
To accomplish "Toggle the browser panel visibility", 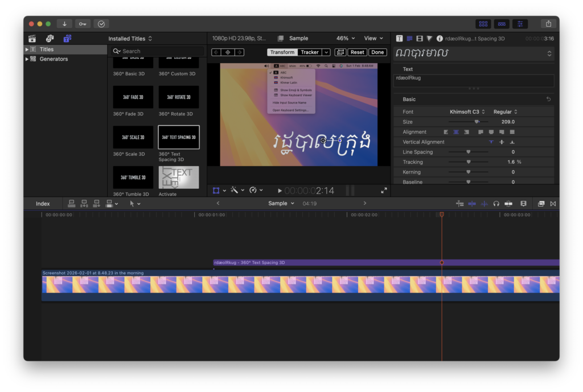I will [x=483, y=24].
